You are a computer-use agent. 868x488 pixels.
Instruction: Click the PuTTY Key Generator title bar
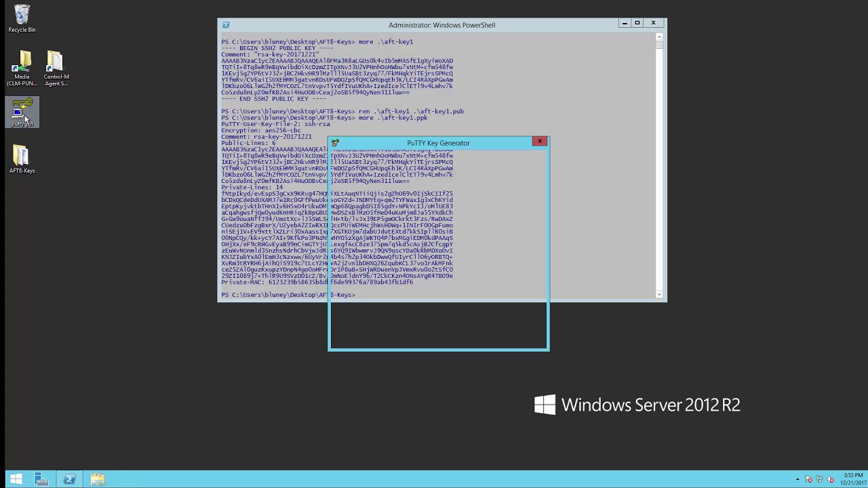(438, 143)
